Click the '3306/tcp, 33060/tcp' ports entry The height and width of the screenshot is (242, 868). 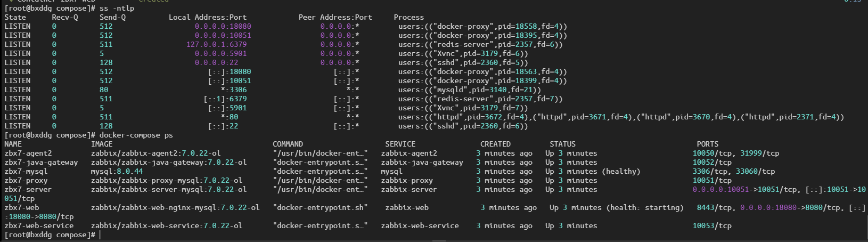[733, 171]
